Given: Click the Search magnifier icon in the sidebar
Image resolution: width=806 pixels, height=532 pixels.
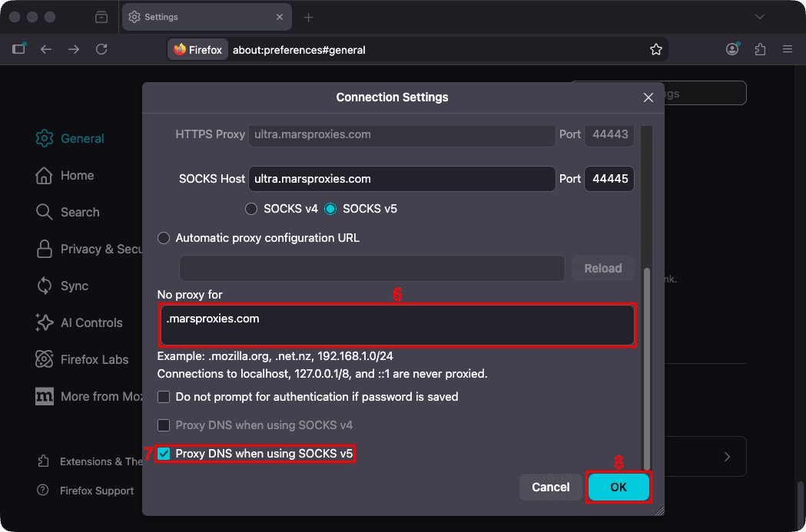Looking at the screenshot, I should (45, 212).
